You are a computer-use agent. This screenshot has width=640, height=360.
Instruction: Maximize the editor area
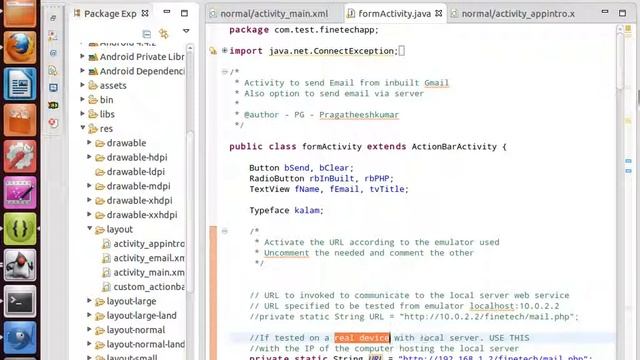tap(622, 13)
